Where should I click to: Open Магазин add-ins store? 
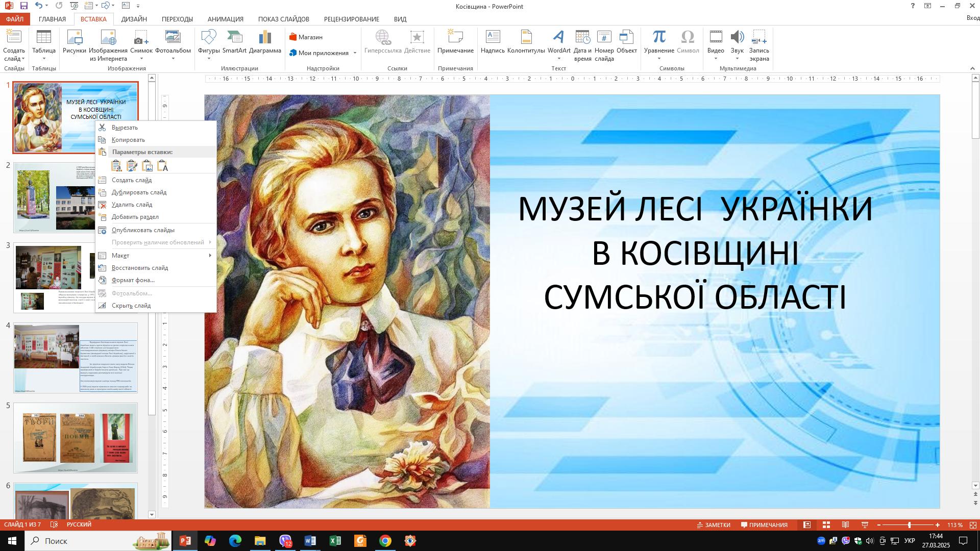click(306, 37)
